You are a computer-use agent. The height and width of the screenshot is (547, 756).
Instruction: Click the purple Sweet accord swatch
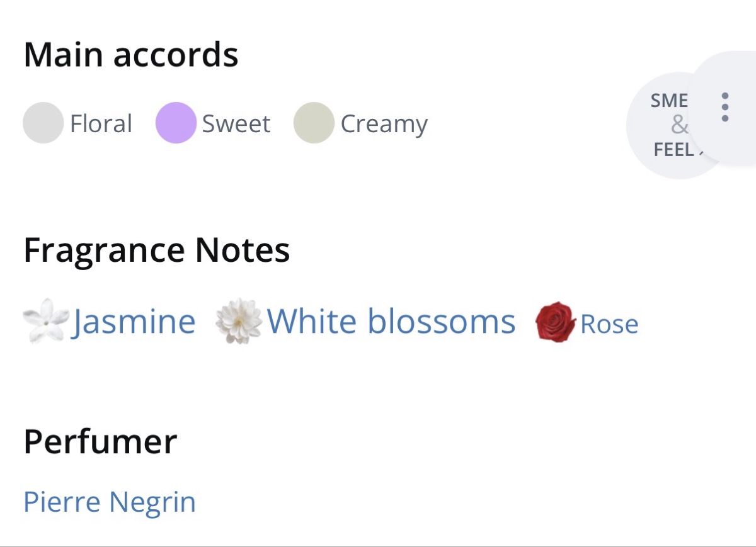(176, 123)
